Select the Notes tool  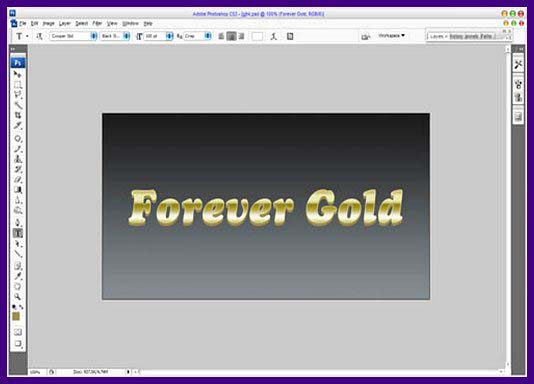pos(17,266)
